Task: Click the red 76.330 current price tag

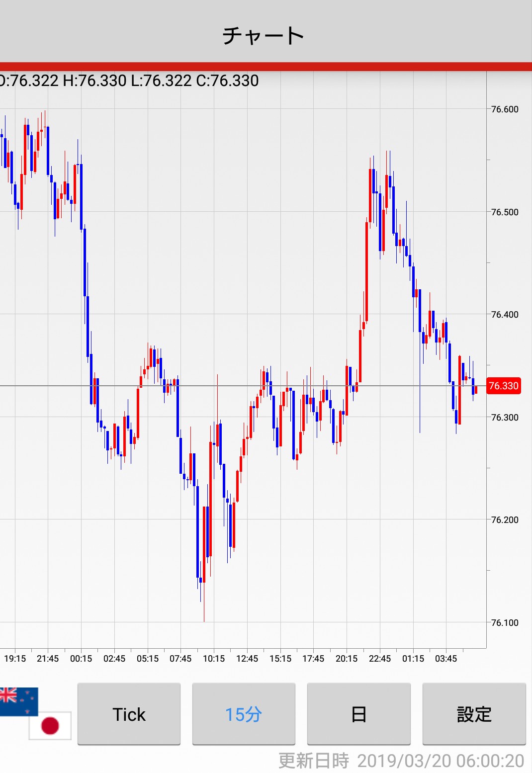Action: 503,386
